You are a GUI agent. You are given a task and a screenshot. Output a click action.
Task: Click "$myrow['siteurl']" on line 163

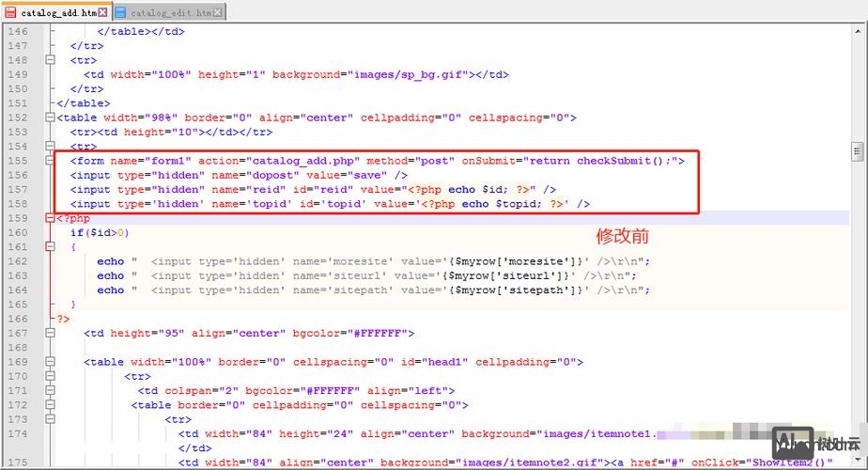[x=509, y=275]
